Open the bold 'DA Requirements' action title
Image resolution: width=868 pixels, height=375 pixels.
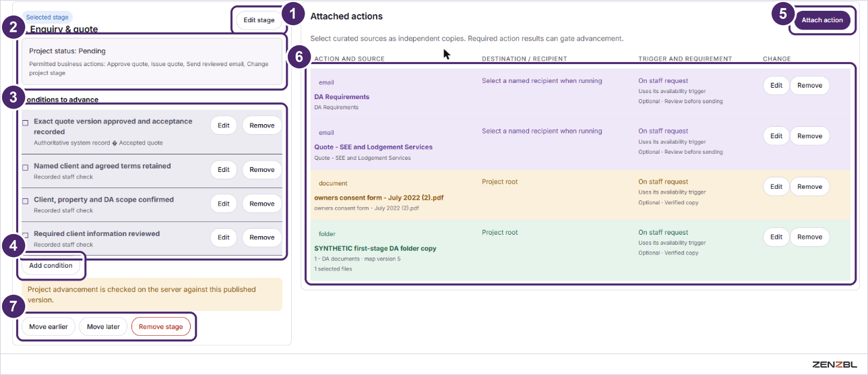pos(342,97)
